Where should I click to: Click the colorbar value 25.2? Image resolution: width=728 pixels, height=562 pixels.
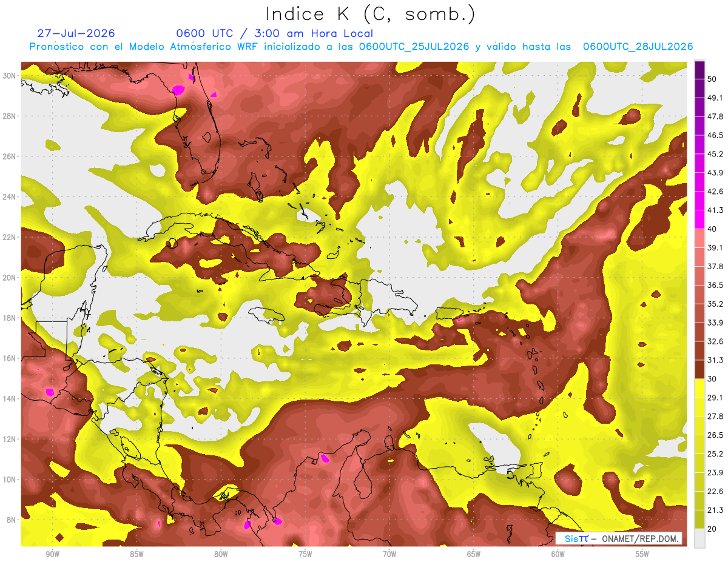click(715, 454)
